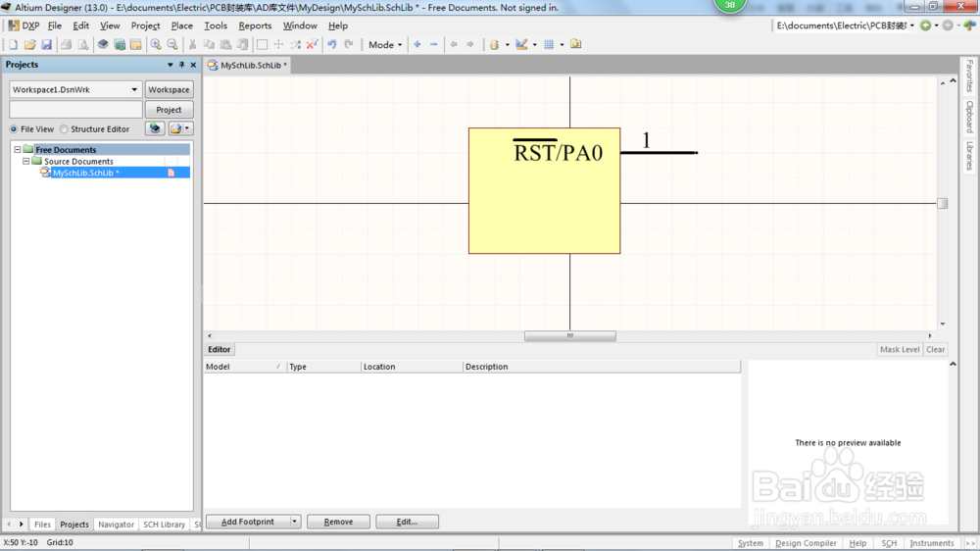Zoom out using the magnifier minus icon
This screenshot has width=980, height=551.
click(x=172, y=44)
